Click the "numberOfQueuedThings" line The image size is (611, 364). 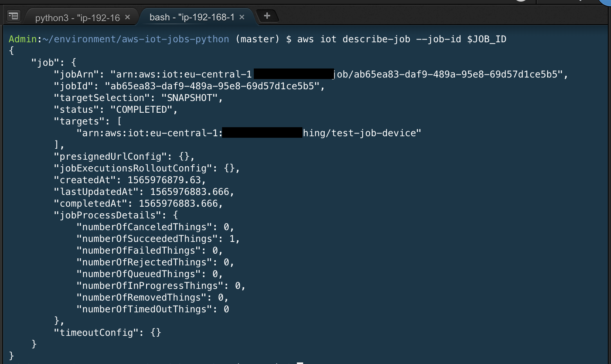click(x=150, y=274)
